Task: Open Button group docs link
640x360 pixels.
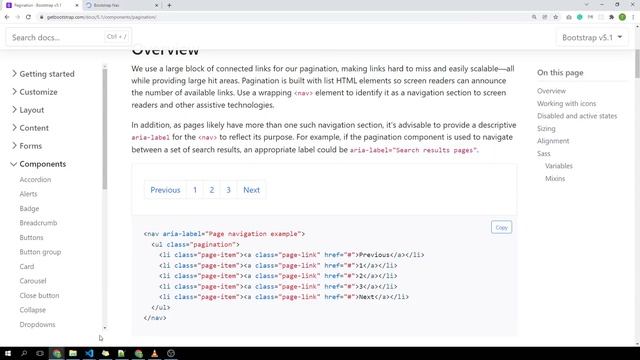Action: [x=40, y=252]
